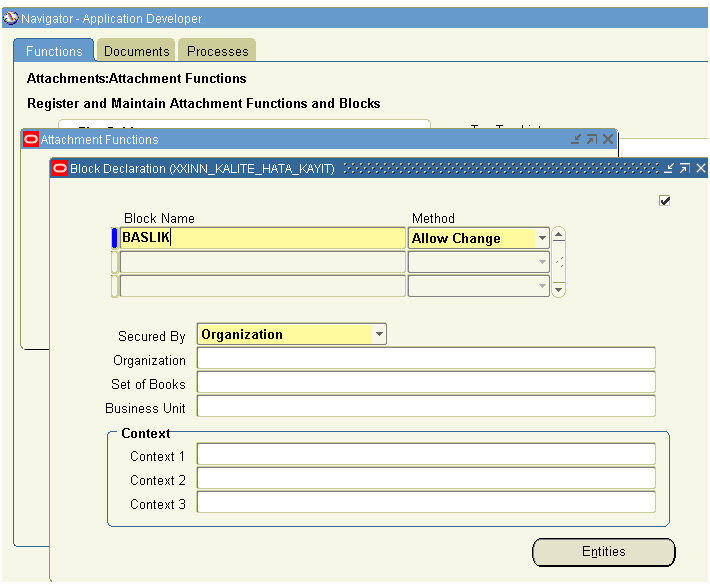Click the Entities button
The image size is (710, 584).
603,552
